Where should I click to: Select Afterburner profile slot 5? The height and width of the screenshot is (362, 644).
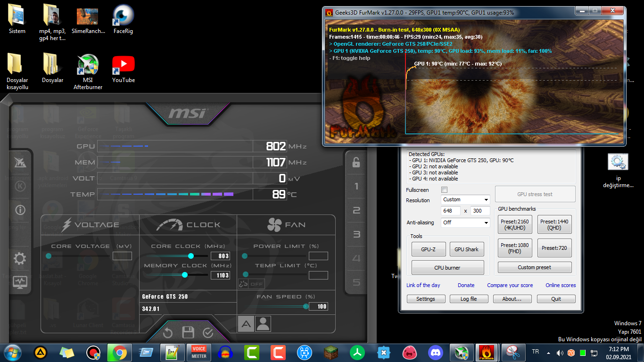pyautogui.click(x=356, y=282)
